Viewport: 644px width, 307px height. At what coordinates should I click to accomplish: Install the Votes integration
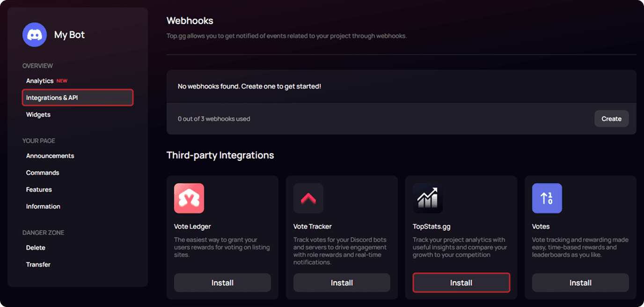tap(580, 283)
